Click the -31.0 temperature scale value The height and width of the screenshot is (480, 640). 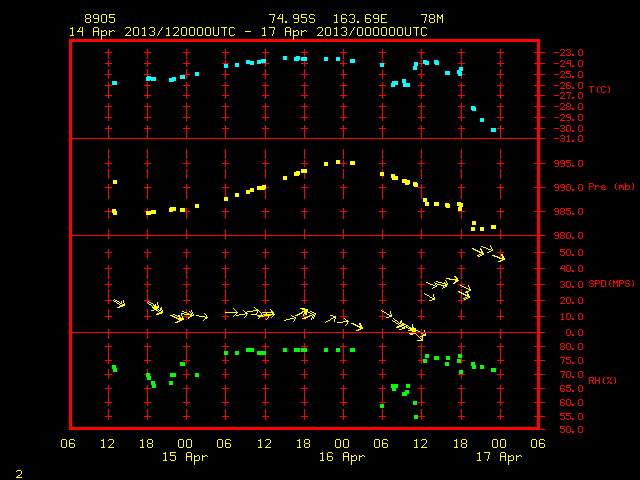(x=568, y=139)
